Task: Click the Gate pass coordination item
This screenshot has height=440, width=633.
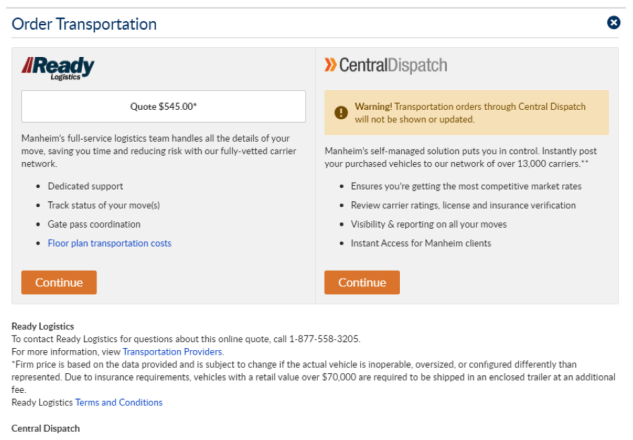Action: click(96, 224)
